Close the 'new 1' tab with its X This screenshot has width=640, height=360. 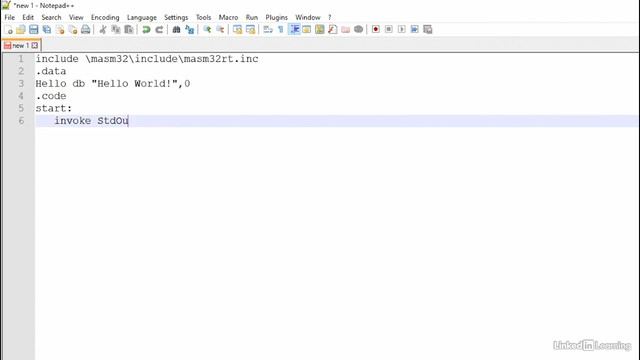[35, 45]
